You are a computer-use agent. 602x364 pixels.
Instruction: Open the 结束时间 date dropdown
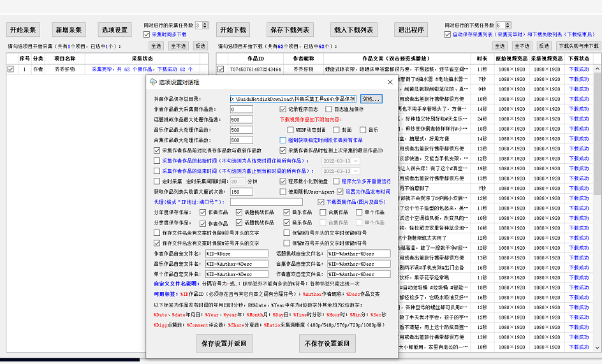[356, 171]
